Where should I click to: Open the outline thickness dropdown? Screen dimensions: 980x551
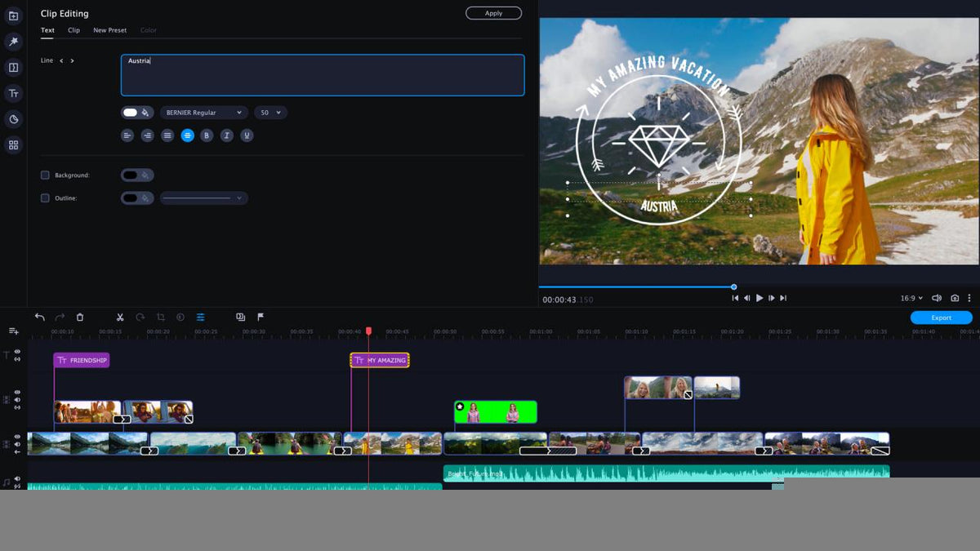[x=204, y=198]
